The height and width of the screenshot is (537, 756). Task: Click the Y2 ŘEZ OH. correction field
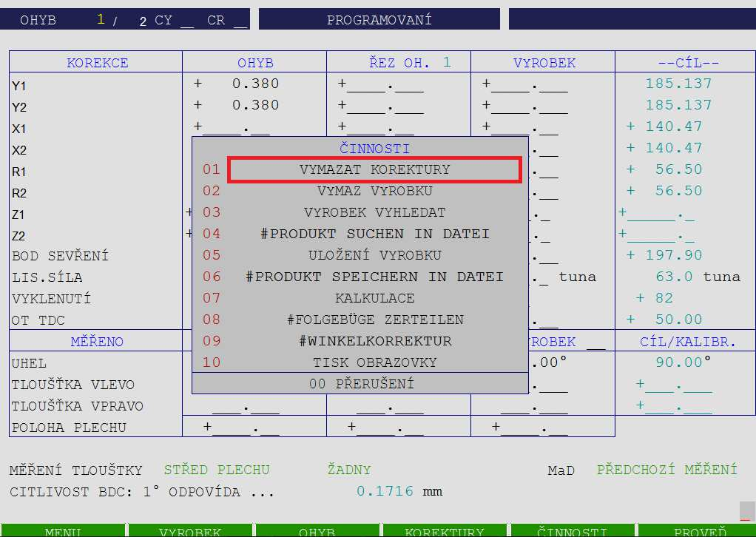pyautogui.click(x=380, y=106)
